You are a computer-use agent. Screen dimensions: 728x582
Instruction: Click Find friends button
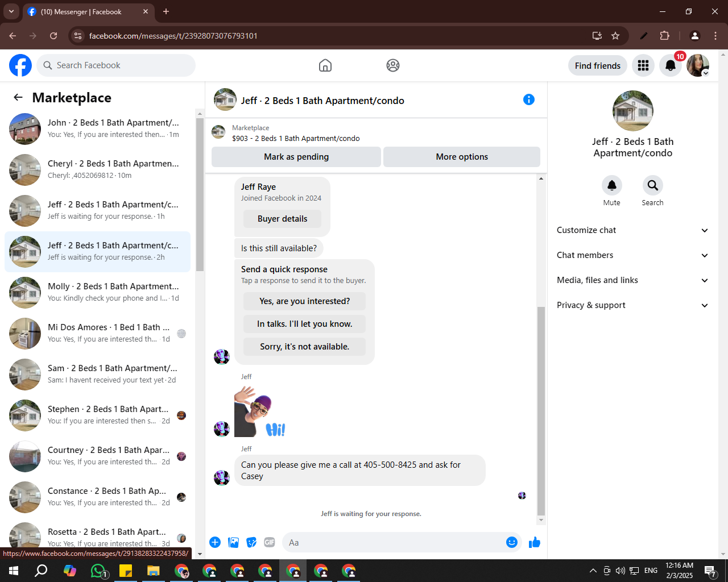tap(598, 65)
